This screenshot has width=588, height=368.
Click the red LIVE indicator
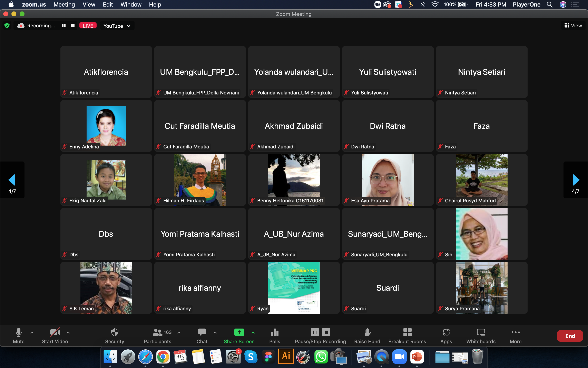coord(88,26)
